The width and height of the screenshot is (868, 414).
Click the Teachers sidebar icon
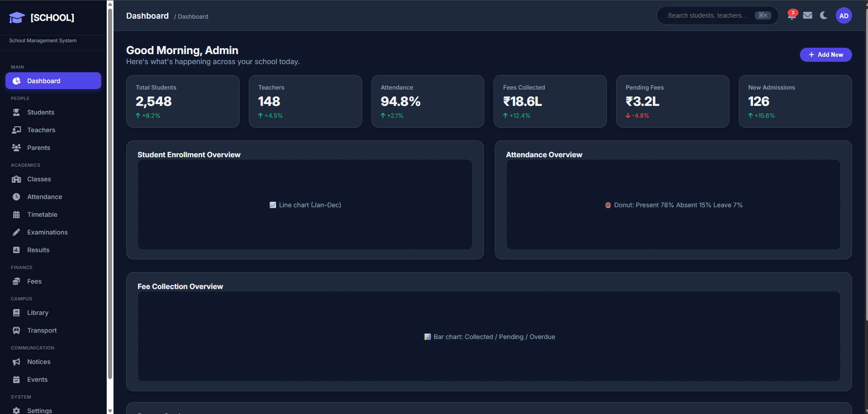pos(16,130)
